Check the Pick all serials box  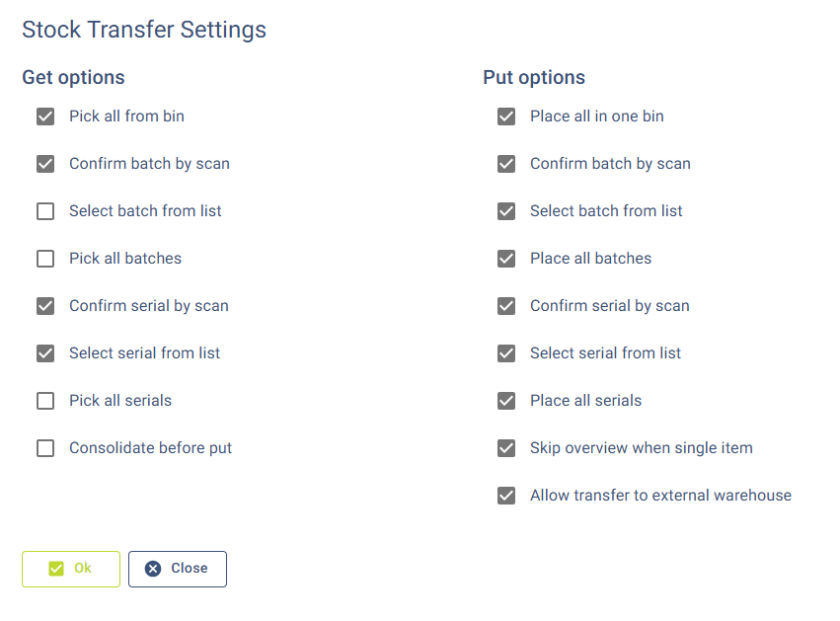click(x=45, y=401)
